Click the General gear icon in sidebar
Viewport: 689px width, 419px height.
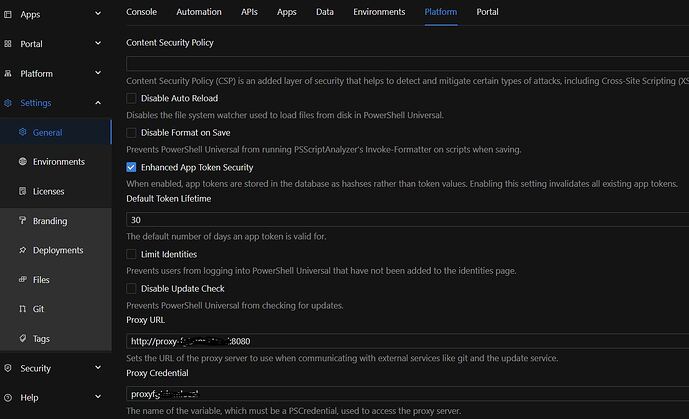click(x=22, y=132)
